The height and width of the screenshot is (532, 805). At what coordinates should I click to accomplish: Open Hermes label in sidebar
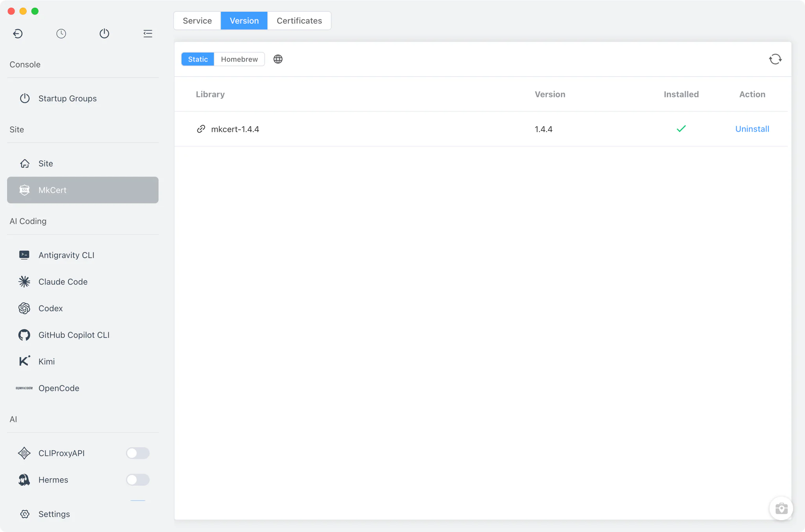[53, 480]
